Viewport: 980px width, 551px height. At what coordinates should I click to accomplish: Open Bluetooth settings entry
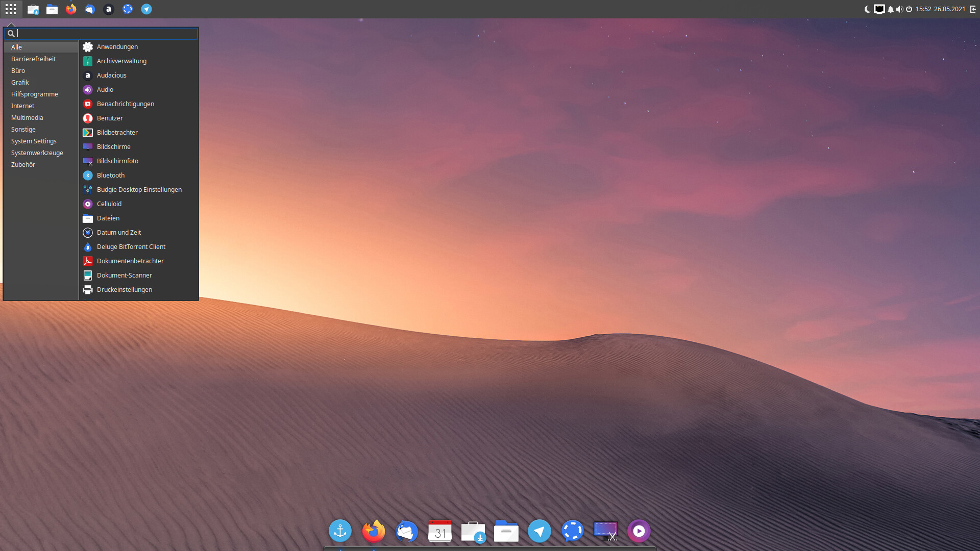pyautogui.click(x=138, y=175)
